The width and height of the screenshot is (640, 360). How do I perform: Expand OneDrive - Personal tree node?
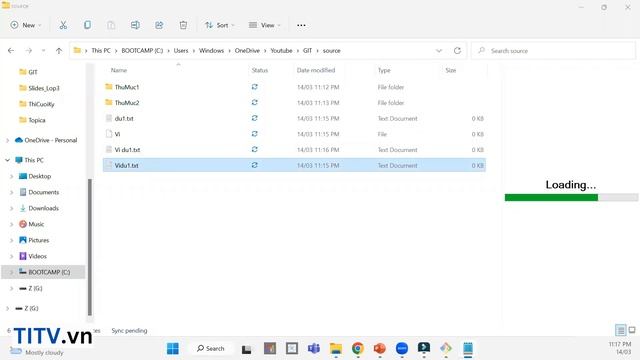pyautogui.click(x=7, y=140)
